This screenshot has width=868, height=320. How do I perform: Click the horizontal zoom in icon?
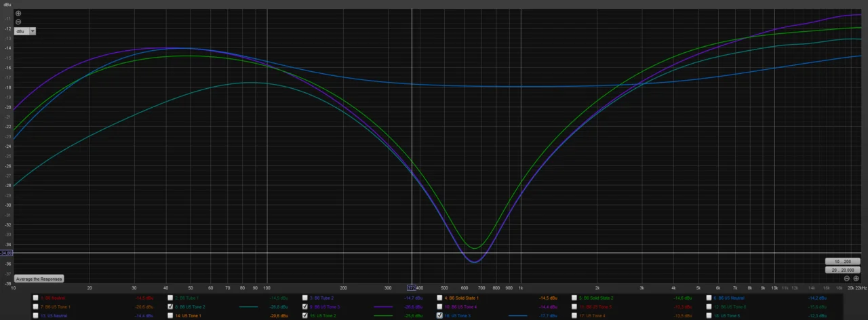click(x=856, y=279)
